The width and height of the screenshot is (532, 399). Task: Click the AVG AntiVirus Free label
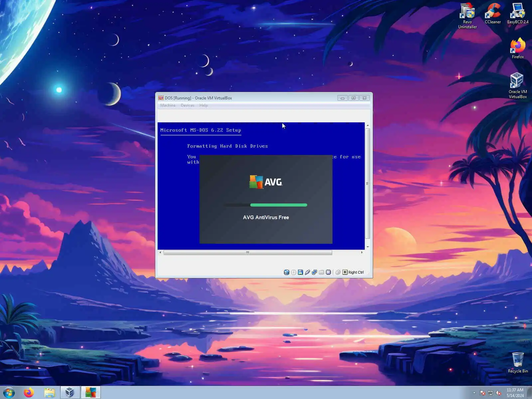point(266,217)
